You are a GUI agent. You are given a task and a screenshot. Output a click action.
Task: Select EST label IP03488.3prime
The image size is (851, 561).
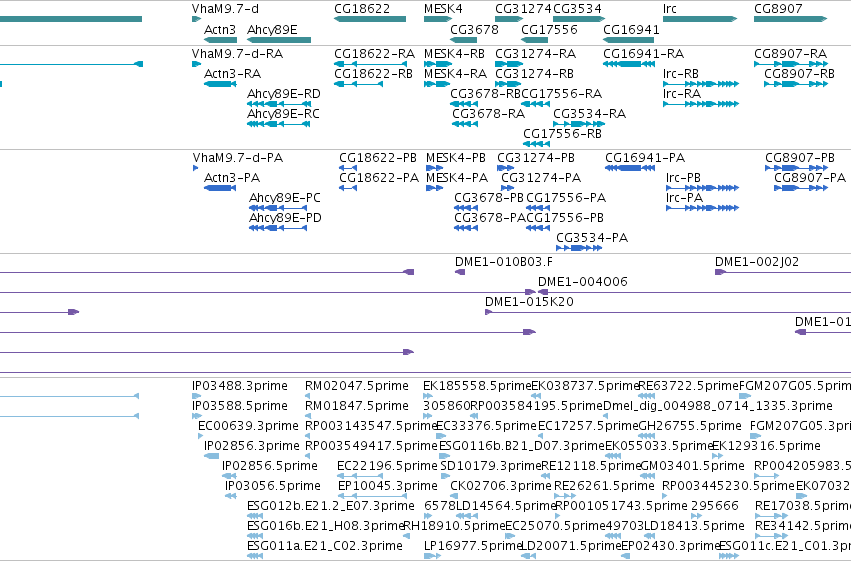240,386
